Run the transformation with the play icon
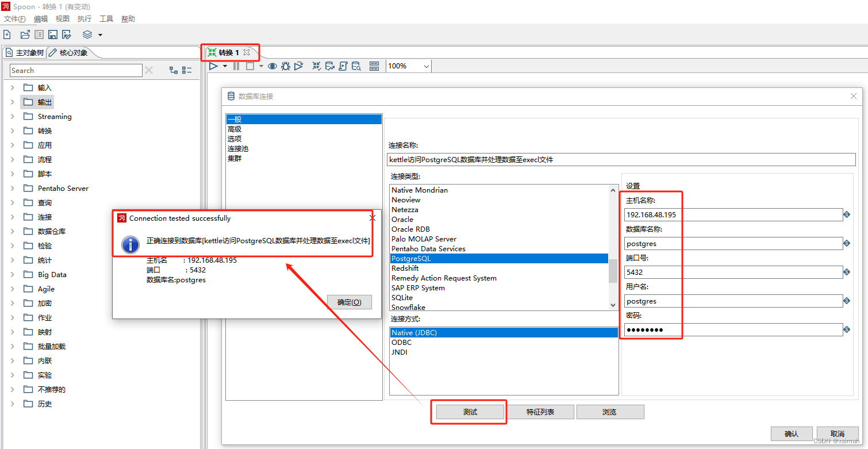The width and height of the screenshot is (868, 449). point(213,66)
